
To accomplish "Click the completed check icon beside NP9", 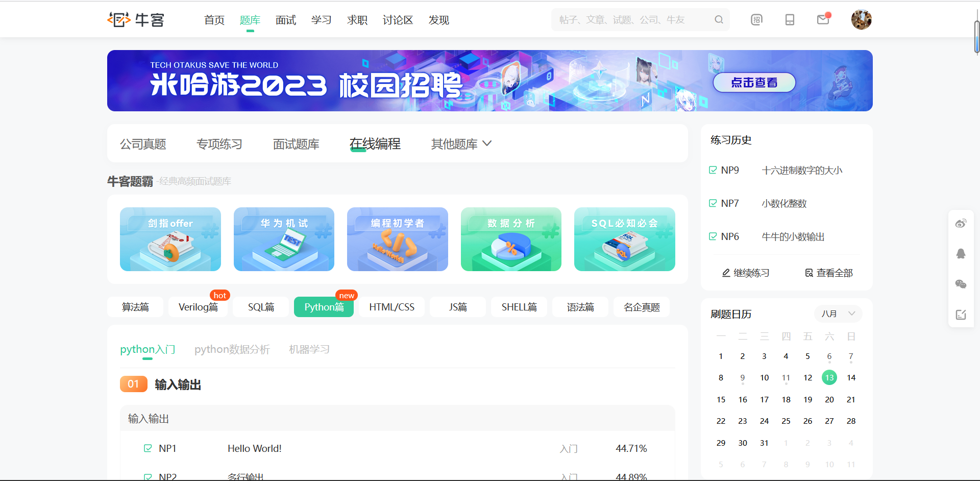I will tap(713, 170).
